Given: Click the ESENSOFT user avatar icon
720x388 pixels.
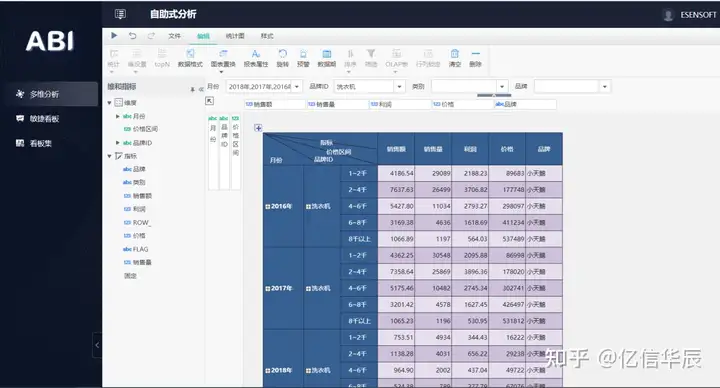Looking at the screenshot, I should [x=669, y=15].
